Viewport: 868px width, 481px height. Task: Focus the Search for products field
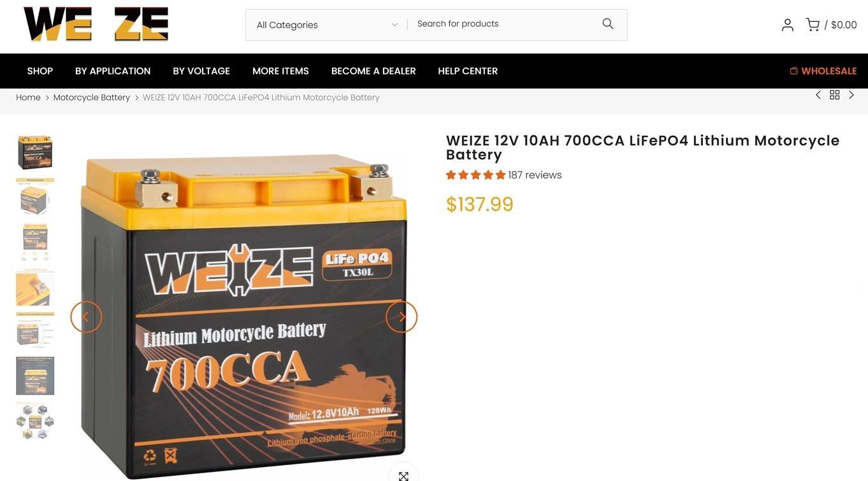point(503,24)
